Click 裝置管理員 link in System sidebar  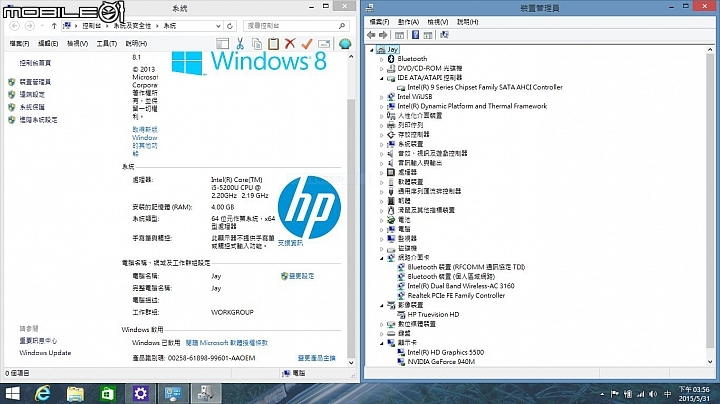(x=35, y=82)
